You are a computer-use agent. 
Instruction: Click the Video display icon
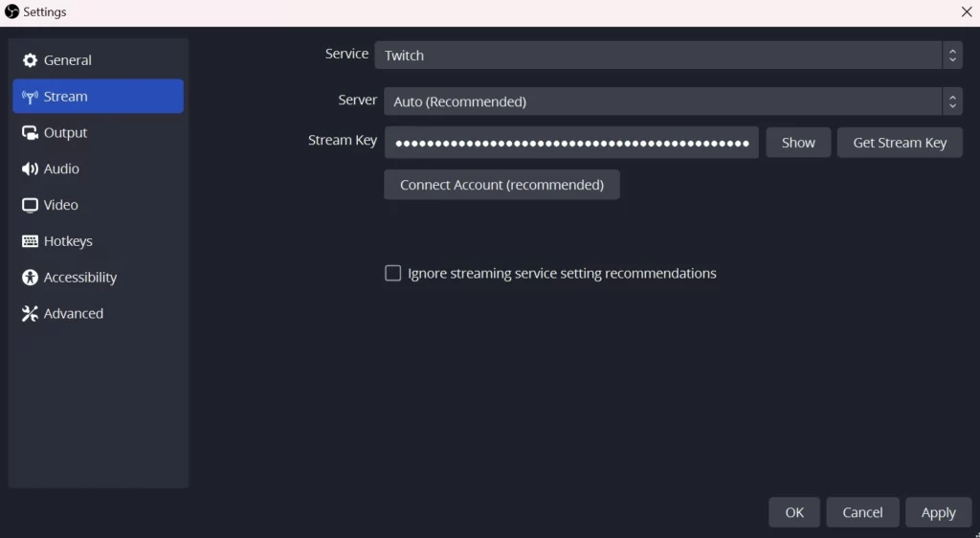click(x=30, y=205)
